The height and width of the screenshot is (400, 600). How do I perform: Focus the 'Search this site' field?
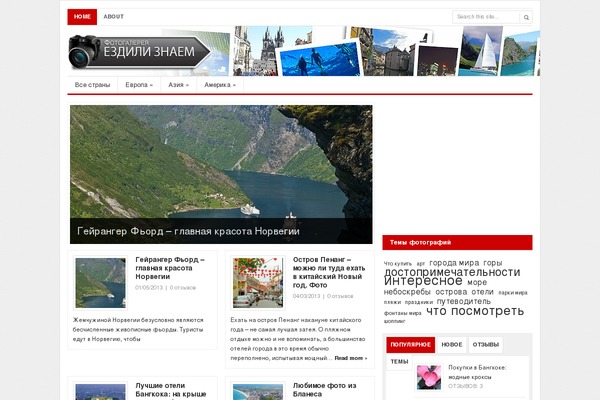coord(486,17)
